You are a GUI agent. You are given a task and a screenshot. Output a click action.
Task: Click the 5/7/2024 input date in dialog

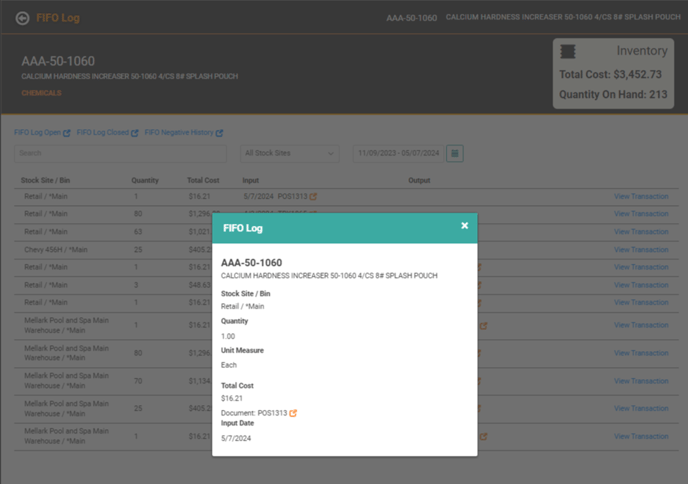[236, 438]
